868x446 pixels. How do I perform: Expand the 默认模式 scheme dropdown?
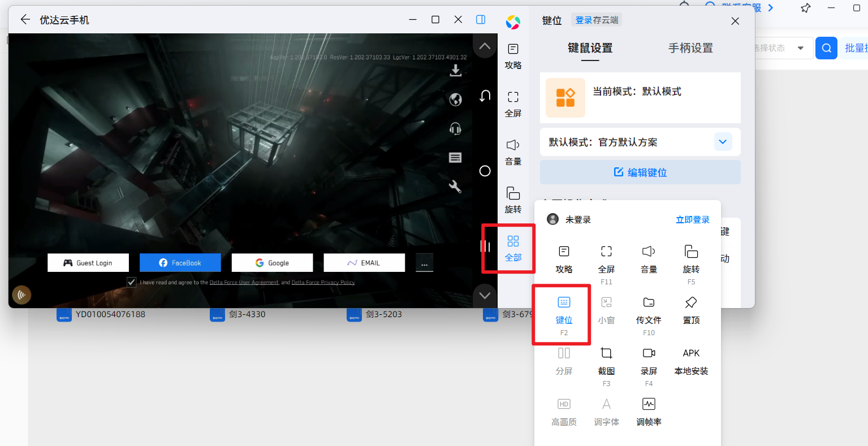point(723,142)
